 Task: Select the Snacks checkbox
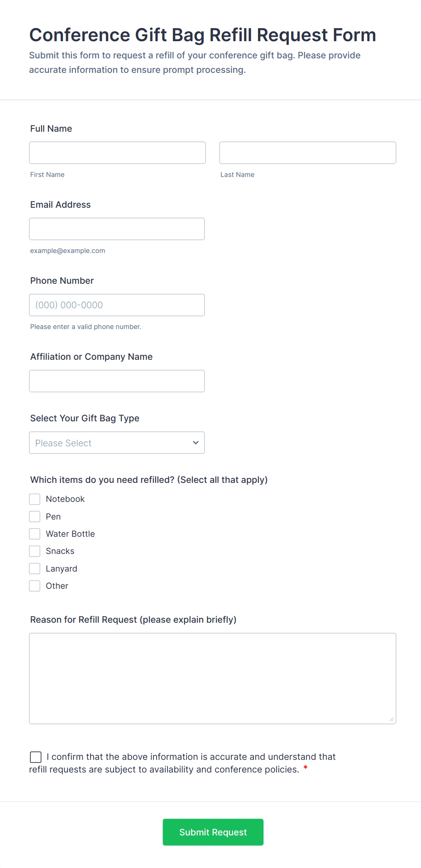(x=35, y=551)
